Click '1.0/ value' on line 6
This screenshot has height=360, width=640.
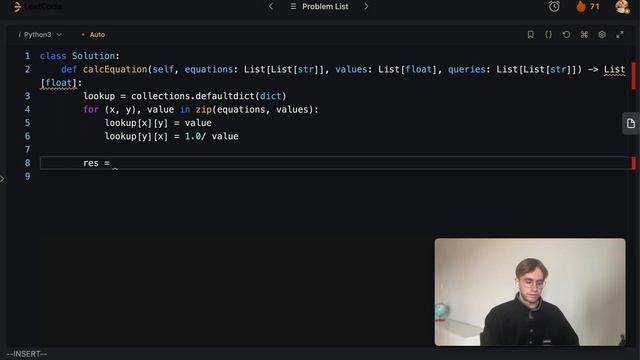pos(211,136)
